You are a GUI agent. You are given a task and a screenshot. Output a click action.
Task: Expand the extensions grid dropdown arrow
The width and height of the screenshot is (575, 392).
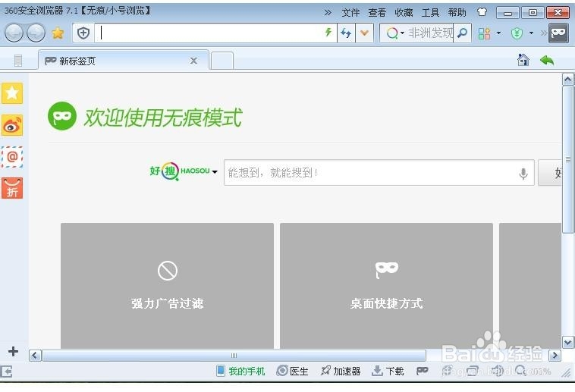[x=498, y=33]
